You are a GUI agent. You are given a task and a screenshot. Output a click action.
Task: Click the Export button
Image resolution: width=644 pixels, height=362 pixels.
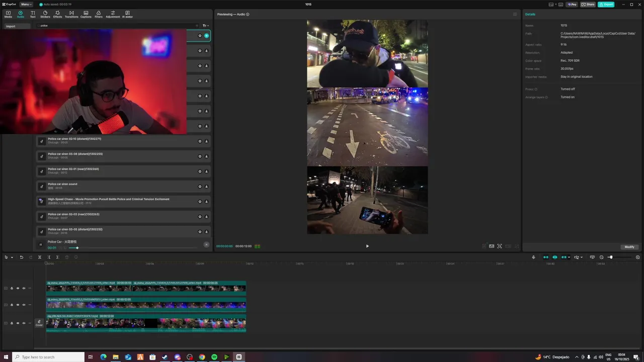(x=606, y=4)
